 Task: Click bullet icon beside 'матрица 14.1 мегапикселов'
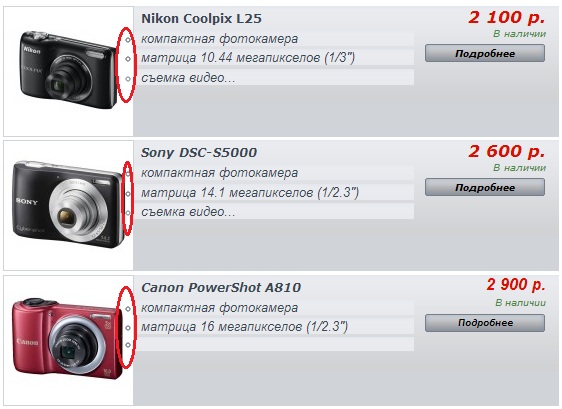(128, 194)
